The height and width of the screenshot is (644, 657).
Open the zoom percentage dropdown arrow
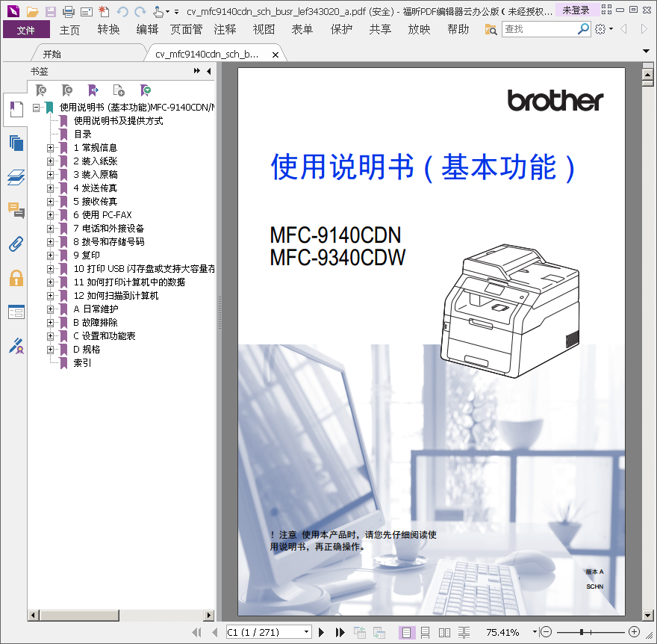click(x=535, y=631)
